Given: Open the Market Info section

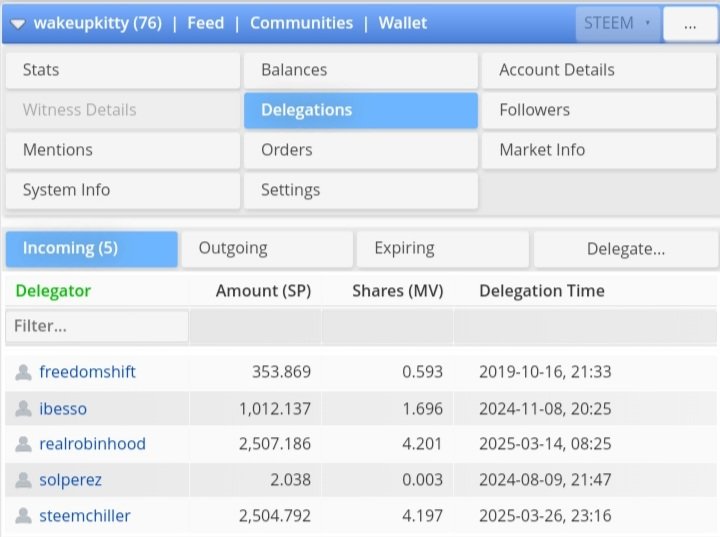Looking at the screenshot, I should (x=599, y=150).
